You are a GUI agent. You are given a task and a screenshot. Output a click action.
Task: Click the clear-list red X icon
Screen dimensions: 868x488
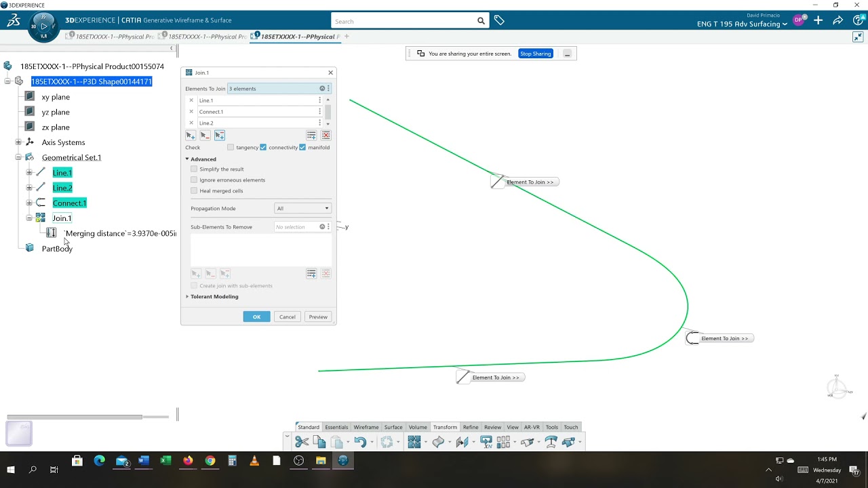[x=326, y=136]
